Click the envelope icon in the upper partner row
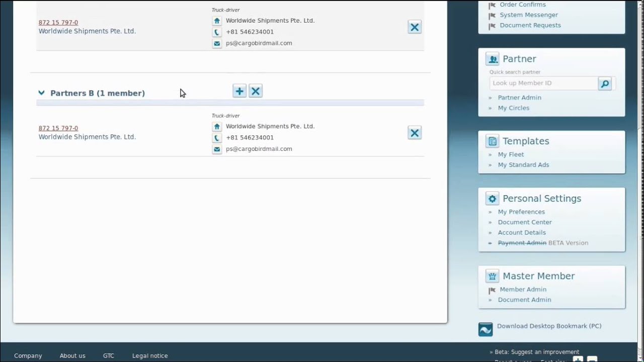 (x=217, y=44)
